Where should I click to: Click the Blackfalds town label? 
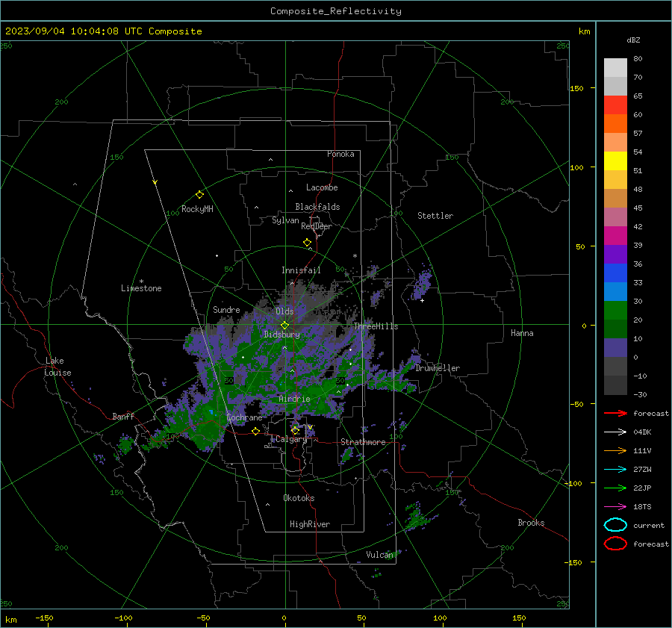coord(317,207)
